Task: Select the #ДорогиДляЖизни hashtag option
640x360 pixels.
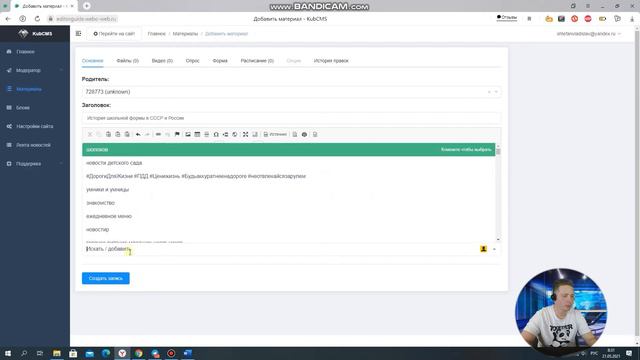Action: [x=289, y=176]
